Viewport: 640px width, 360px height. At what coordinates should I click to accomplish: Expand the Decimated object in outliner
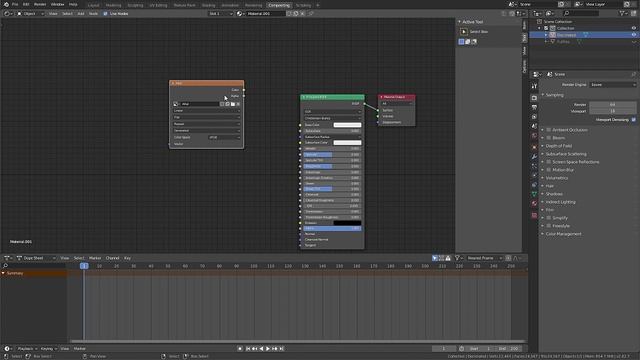[x=546, y=35]
